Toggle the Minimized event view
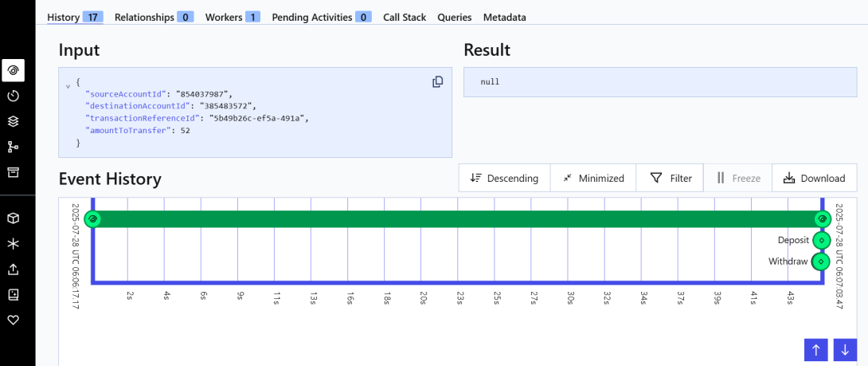Viewport: 868px width, 366px height. pos(592,178)
